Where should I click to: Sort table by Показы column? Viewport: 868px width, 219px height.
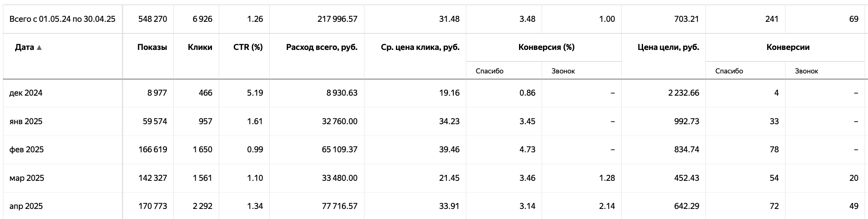pos(152,47)
